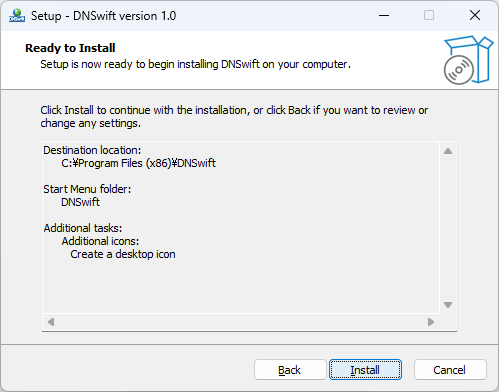This screenshot has width=499, height=392.
Task: Click the installer box and disc icon
Action: pos(468,60)
